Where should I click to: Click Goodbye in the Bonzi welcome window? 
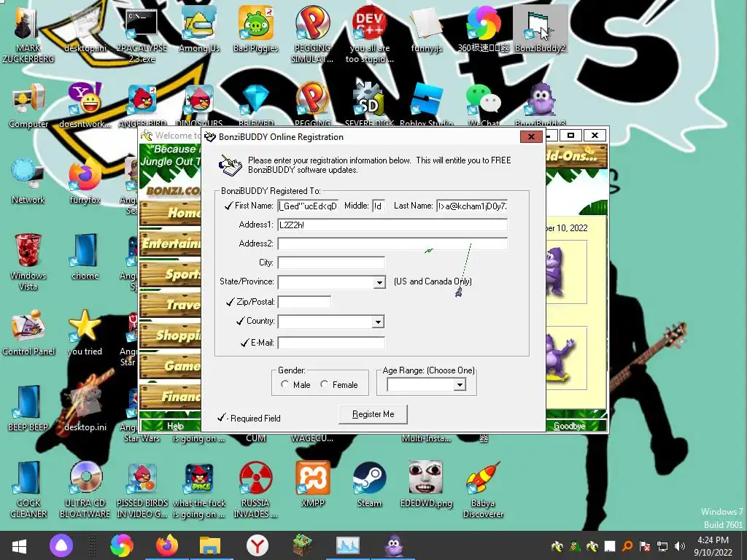(x=570, y=426)
